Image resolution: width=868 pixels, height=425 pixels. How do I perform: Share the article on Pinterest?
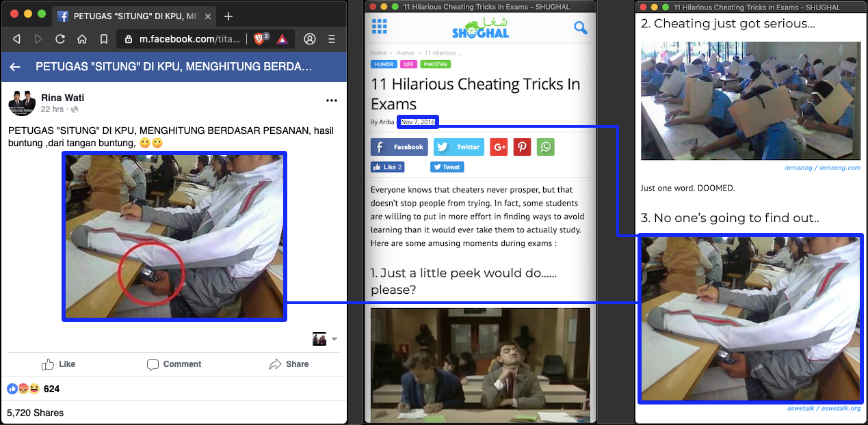tap(522, 147)
